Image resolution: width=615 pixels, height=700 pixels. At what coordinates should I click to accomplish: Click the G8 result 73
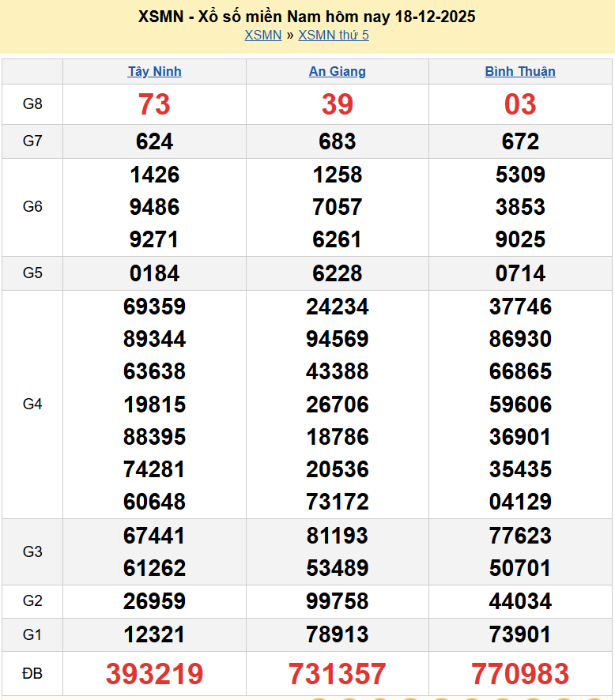pos(154,104)
